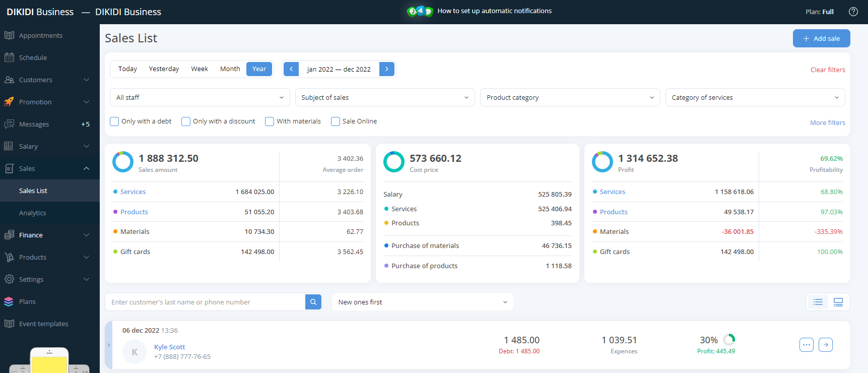
Task: Click the search magnifier button
Action: pos(313,302)
